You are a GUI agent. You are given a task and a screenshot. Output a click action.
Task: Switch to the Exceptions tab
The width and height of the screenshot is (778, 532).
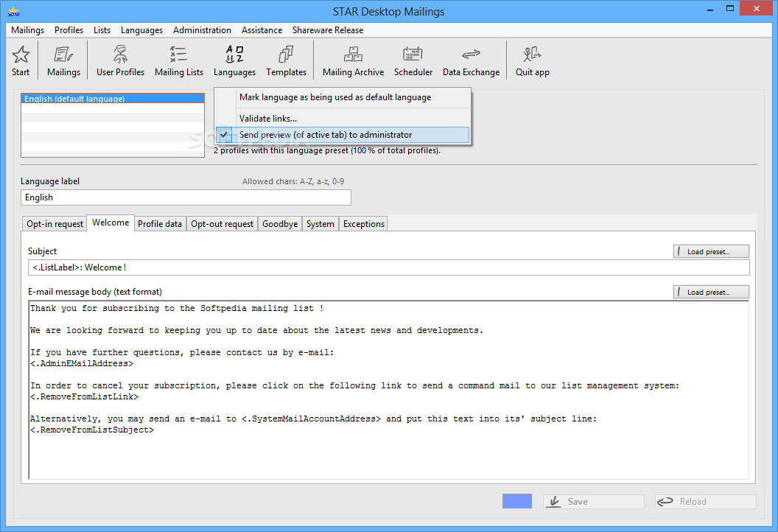point(364,224)
